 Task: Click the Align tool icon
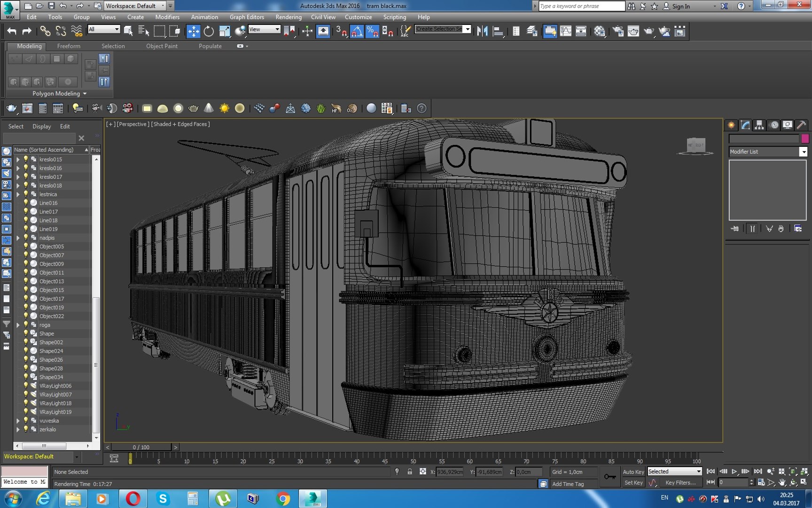pos(498,31)
